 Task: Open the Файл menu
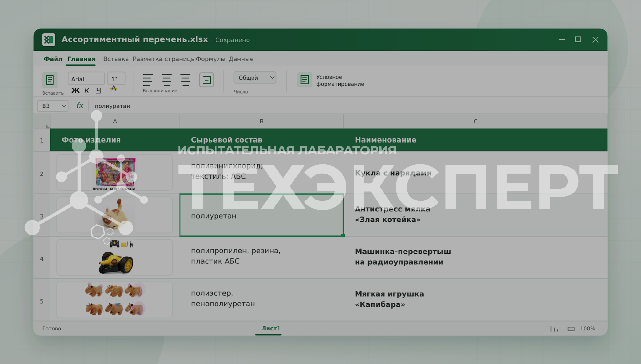[x=53, y=59]
